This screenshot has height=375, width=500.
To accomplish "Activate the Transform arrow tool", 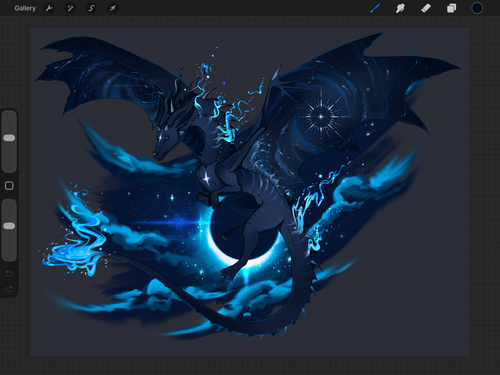I will coord(113,8).
